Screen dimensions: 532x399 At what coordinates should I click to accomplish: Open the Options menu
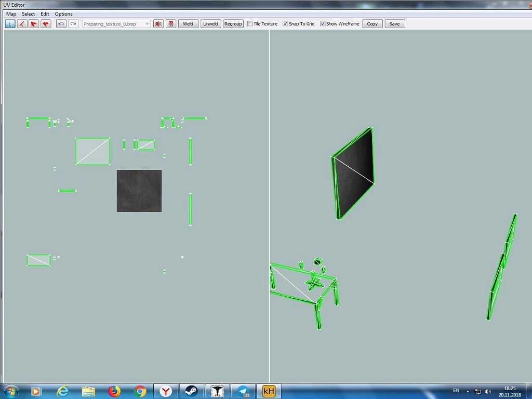(63, 14)
